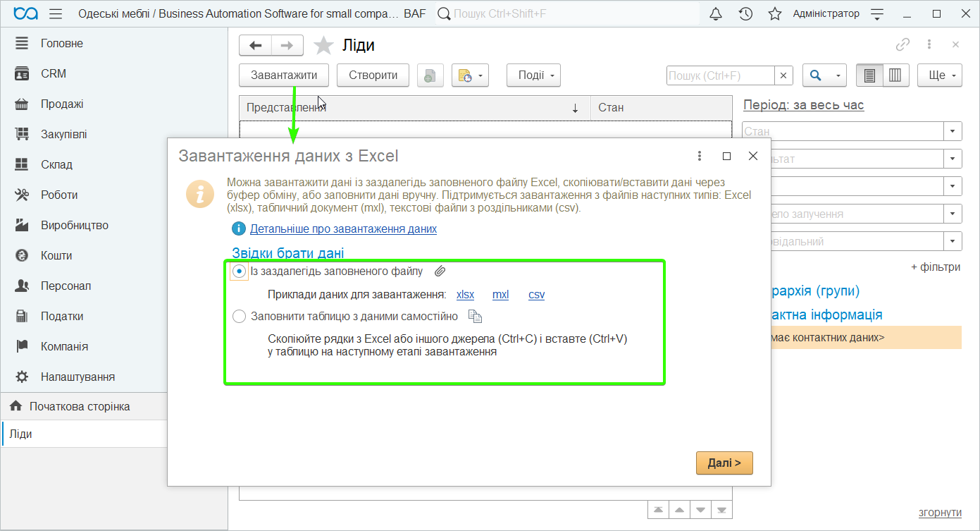Image resolution: width=980 pixels, height=531 pixels.
Task: Click 'Період: за весь час' link
Action: pyautogui.click(x=803, y=105)
